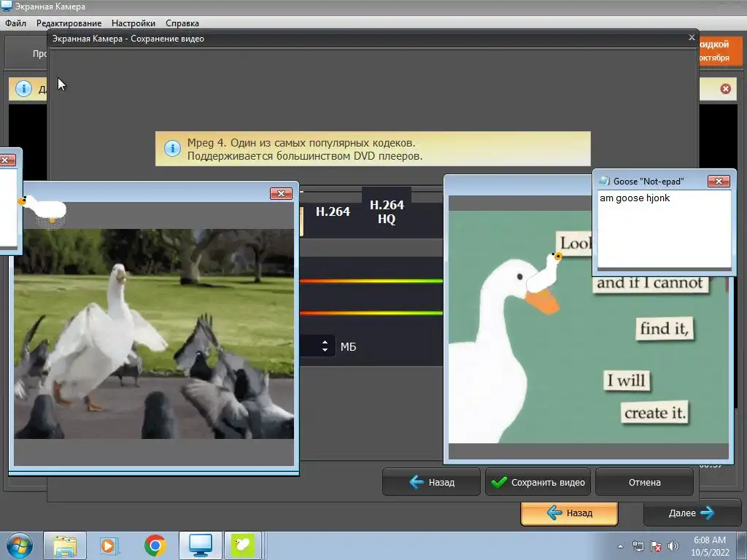Click the blue arrow icon on the dialog's Назад
The width and height of the screenshot is (747, 560).
(417, 482)
